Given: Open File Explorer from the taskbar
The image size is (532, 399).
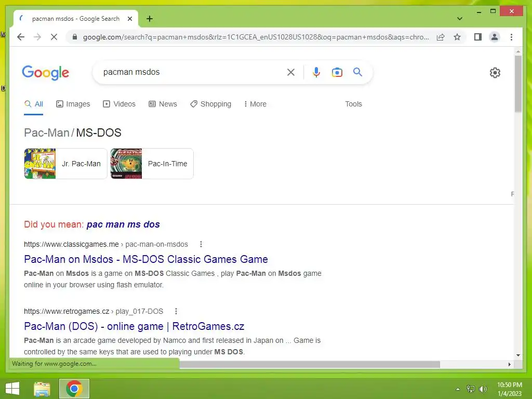Looking at the screenshot, I should [42, 389].
